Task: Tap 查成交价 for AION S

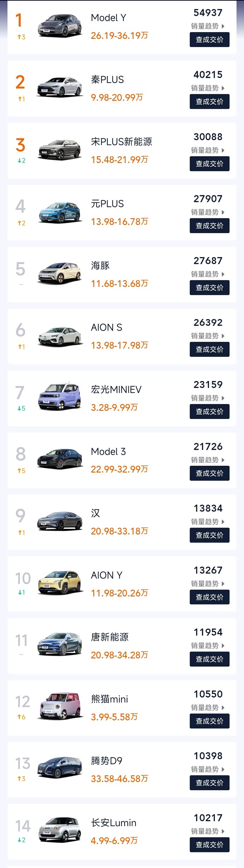Action: tap(209, 350)
